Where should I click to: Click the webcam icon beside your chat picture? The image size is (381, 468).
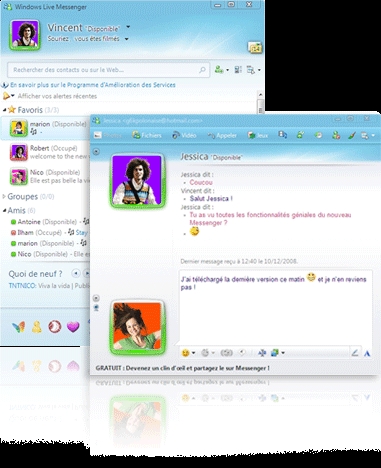[x=96, y=307]
